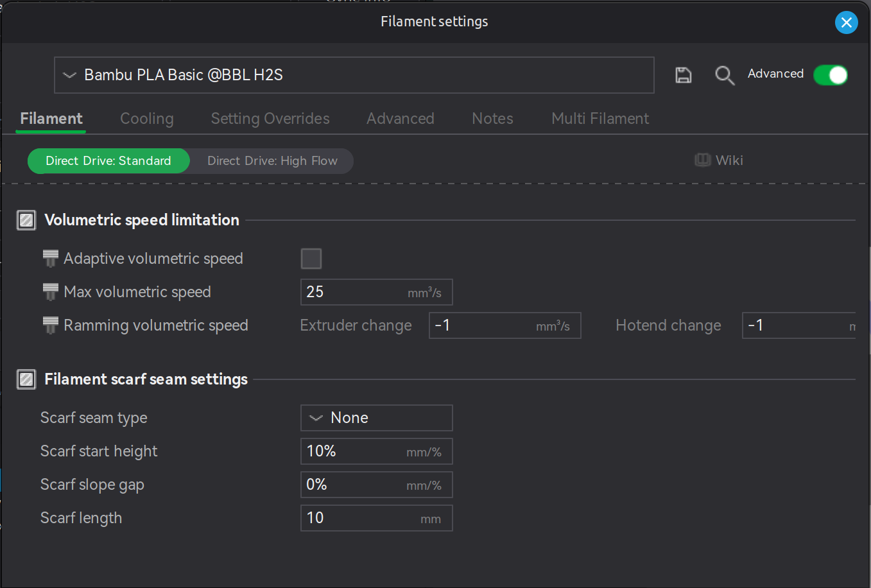Switch to the Cooling tab
The width and height of the screenshot is (871, 588).
(147, 119)
